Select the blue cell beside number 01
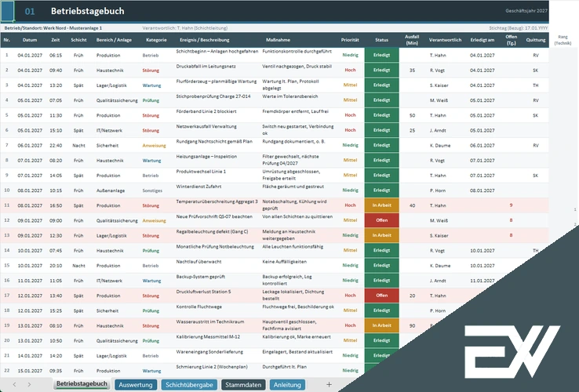Image resolution: width=579 pixels, height=392 pixels. tap(7, 11)
